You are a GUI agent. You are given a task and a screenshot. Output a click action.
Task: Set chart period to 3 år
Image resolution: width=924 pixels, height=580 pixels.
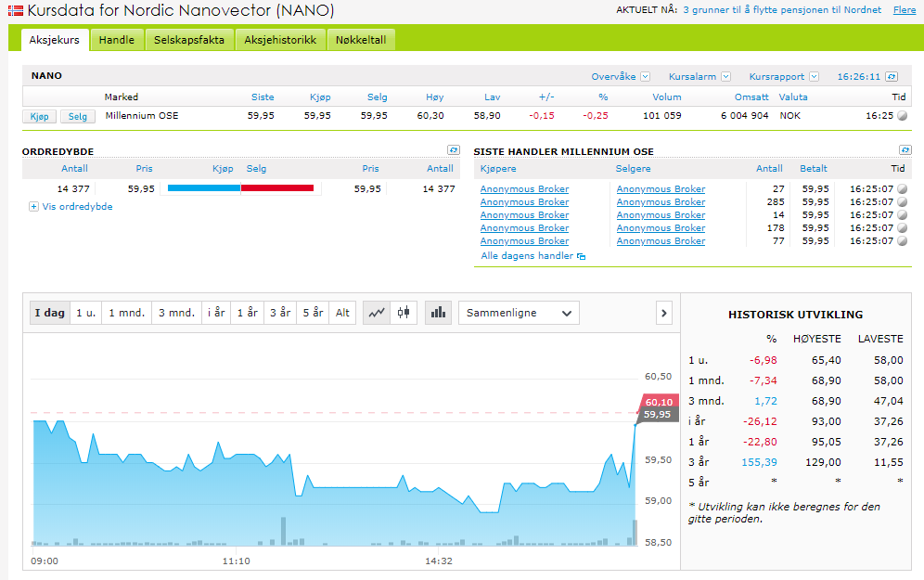coord(280,313)
